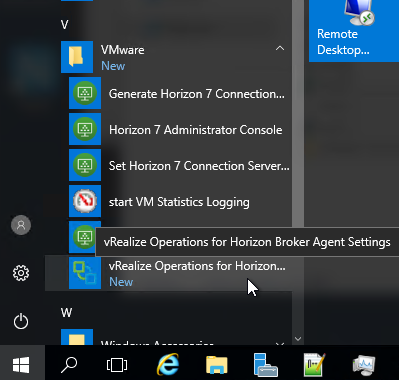The height and width of the screenshot is (380, 399).
Task: Click the green icon beside the tooltip
Action: coord(82,237)
